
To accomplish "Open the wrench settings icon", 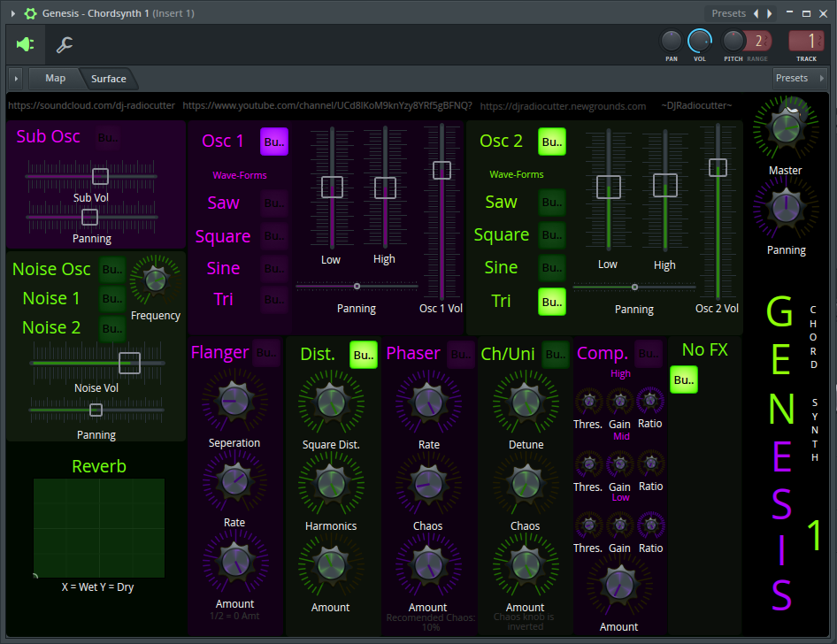I will pyautogui.click(x=65, y=45).
